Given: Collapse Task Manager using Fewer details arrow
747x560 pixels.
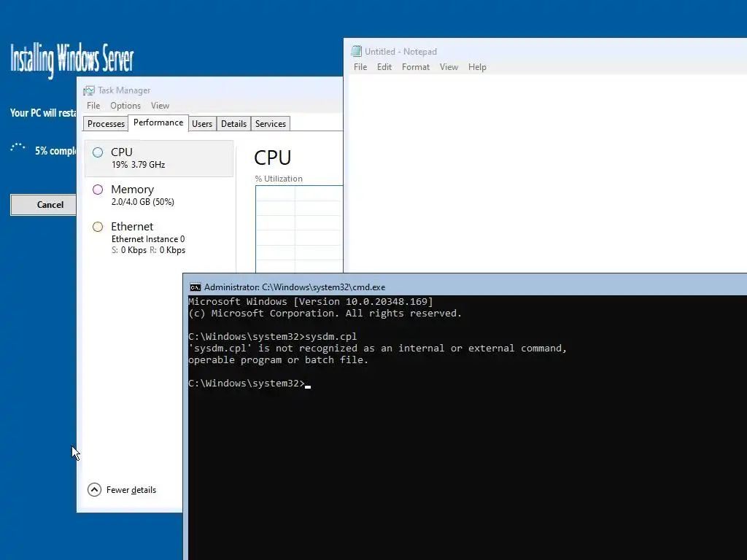Looking at the screenshot, I should pyautogui.click(x=94, y=489).
